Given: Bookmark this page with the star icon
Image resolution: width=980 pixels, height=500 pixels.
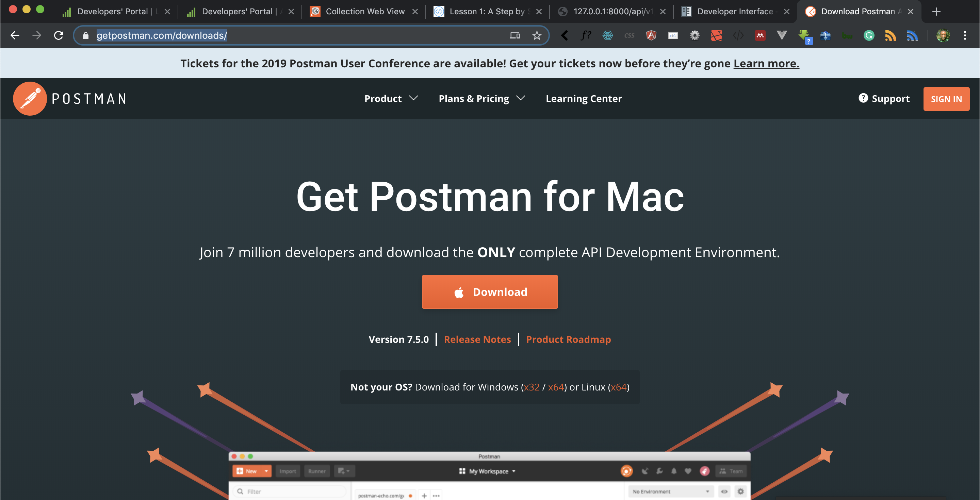Looking at the screenshot, I should point(536,35).
